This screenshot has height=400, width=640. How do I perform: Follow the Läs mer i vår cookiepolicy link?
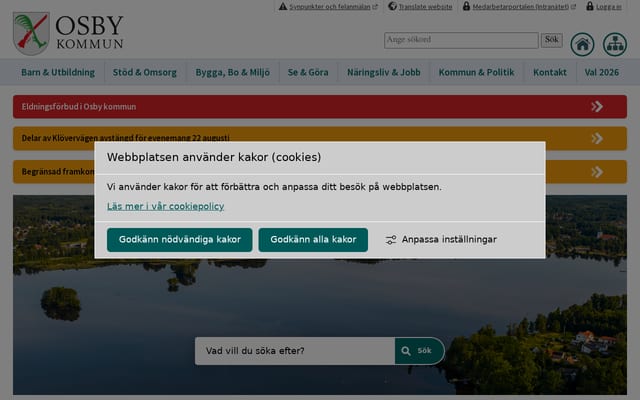[x=165, y=207]
